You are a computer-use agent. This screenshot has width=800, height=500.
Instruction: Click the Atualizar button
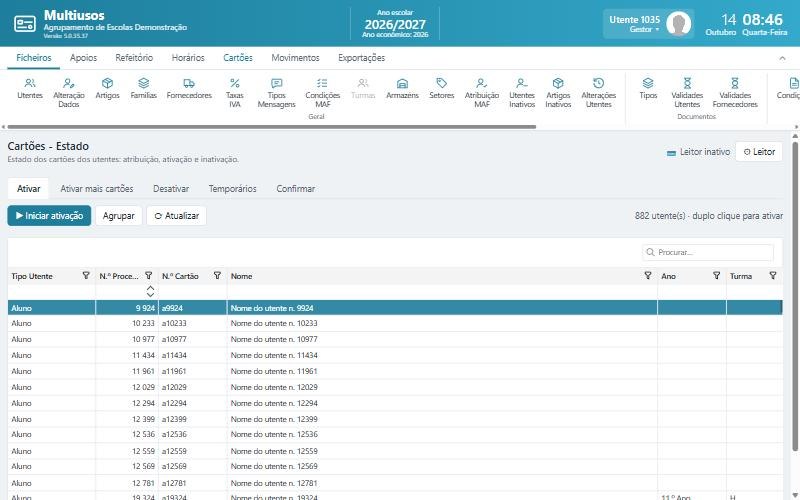click(x=177, y=216)
